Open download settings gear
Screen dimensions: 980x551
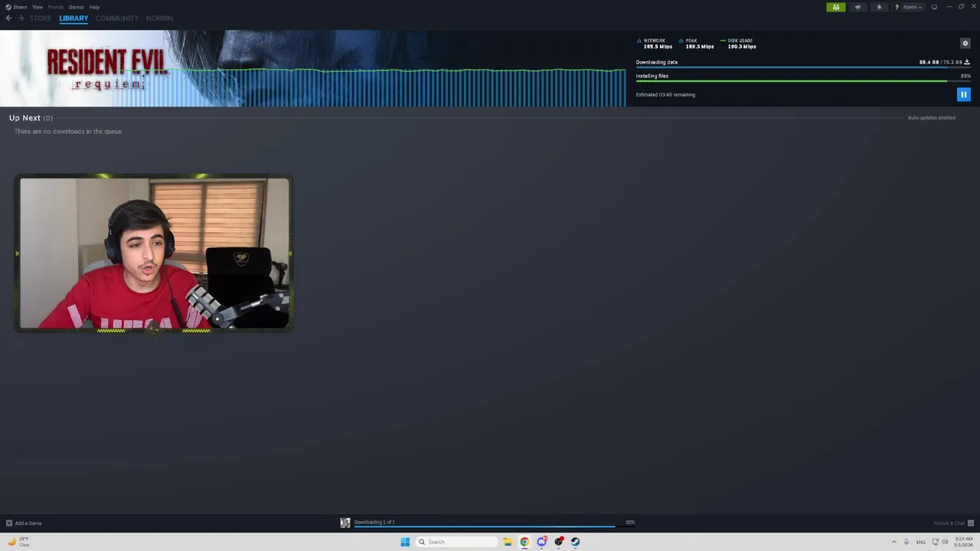click(965, 44)
